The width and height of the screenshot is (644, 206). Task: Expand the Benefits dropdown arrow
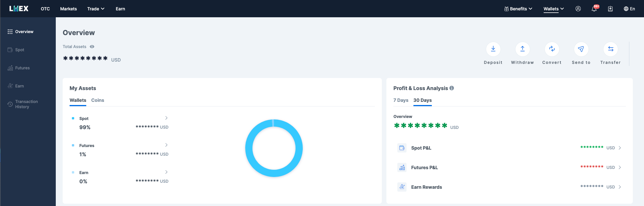[x=530, y=9]
